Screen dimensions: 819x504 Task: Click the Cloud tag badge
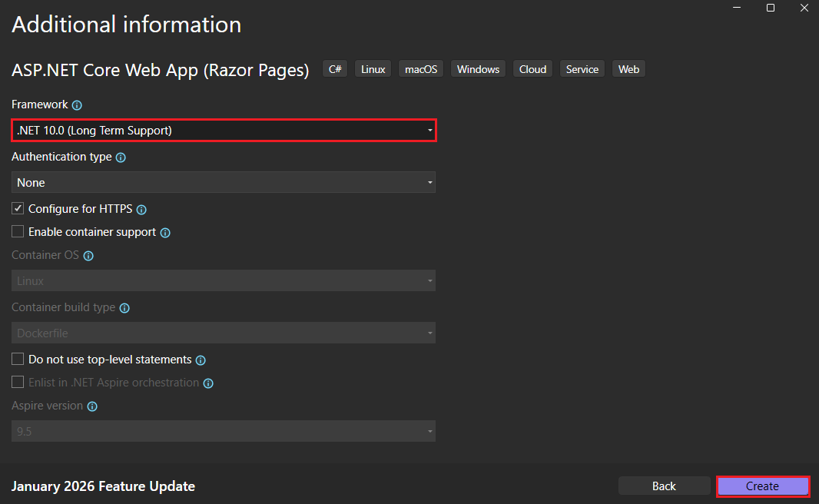(x=532, y=68)
